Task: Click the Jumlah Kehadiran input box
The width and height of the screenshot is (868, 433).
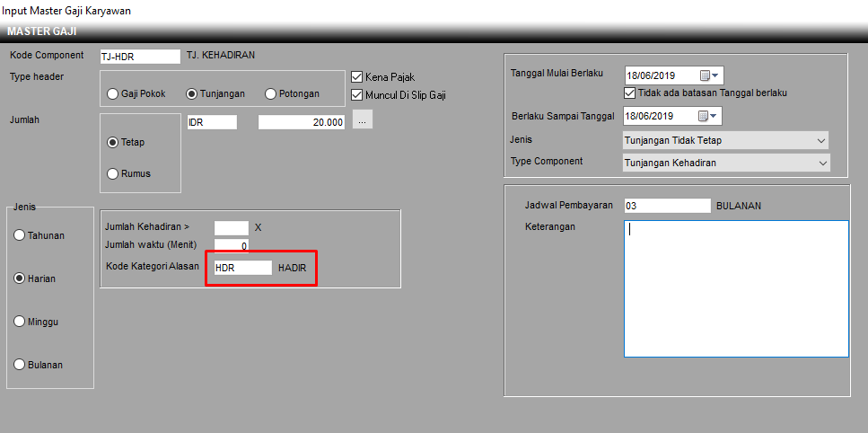Action: [231, 227]
